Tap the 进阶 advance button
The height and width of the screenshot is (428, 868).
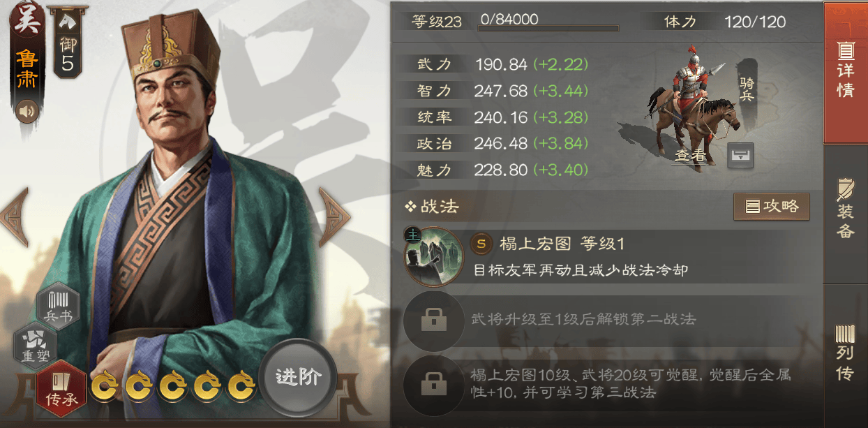(x=298, y=378)
